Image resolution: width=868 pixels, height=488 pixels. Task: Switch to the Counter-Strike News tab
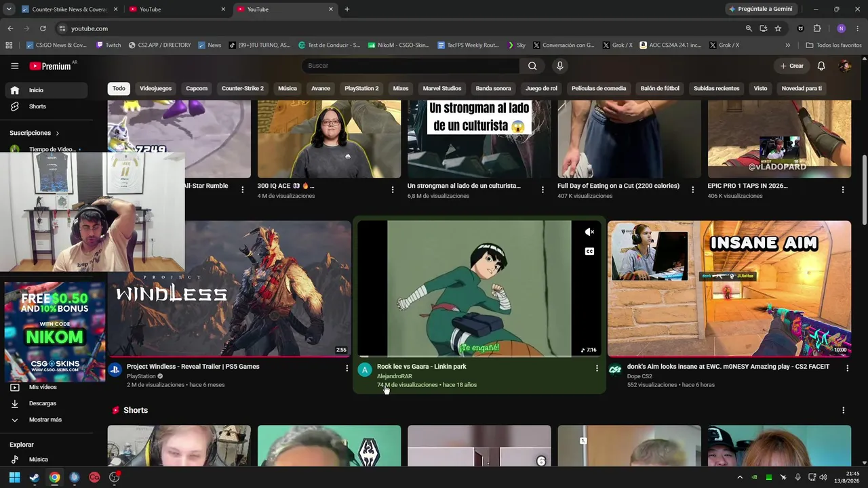click(x=70, y=9)
